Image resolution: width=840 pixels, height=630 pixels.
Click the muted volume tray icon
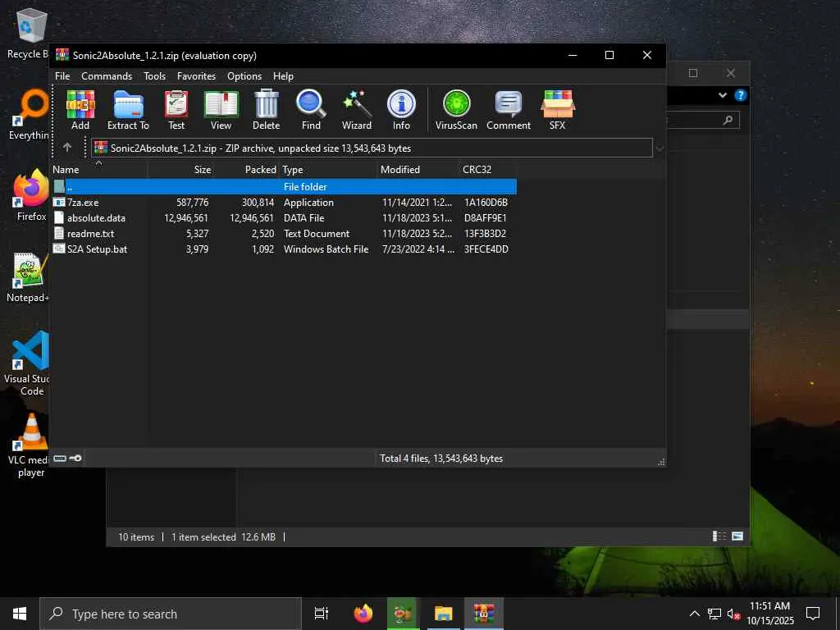(x=733, y=614)
